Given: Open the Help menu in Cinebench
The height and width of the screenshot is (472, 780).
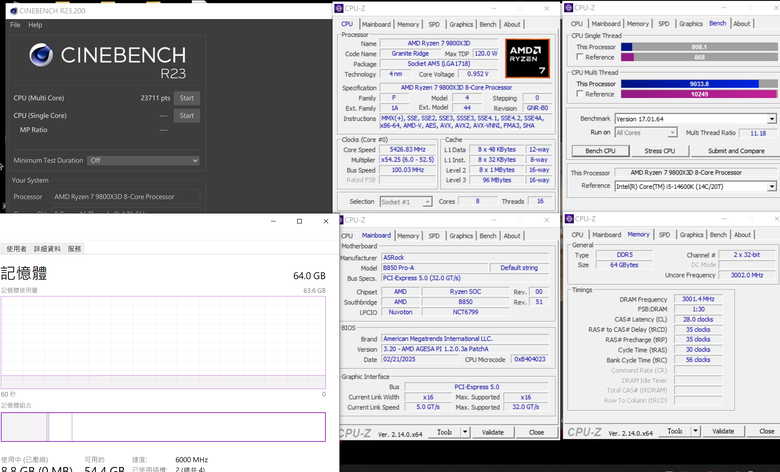Looking at the screenshot, I should click(35, 25).
